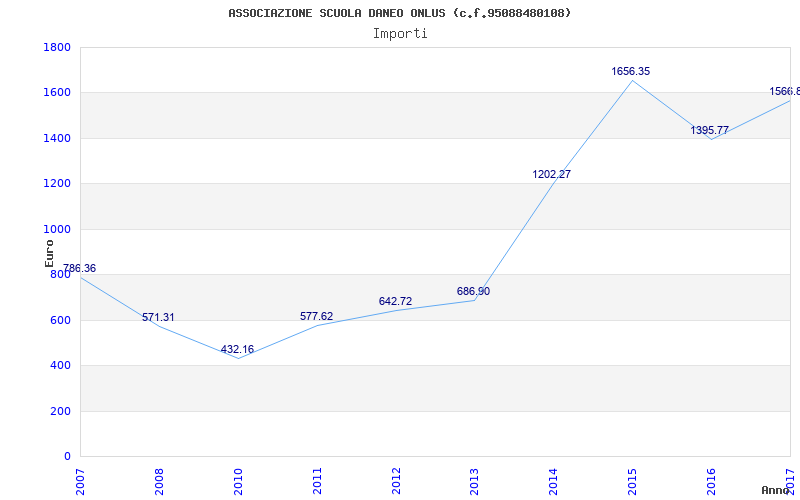
Task: Select the 400 y-axis tick label
Action: coord(61,366)
